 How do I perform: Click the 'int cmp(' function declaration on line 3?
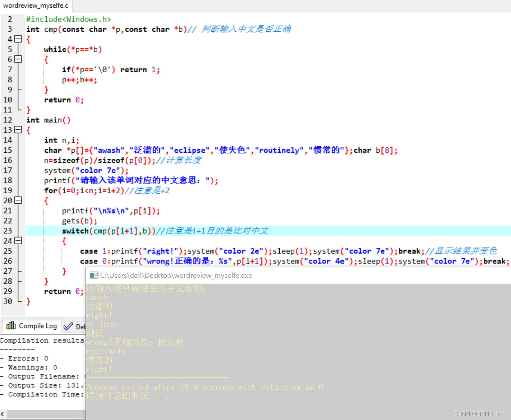pos(158,29)
